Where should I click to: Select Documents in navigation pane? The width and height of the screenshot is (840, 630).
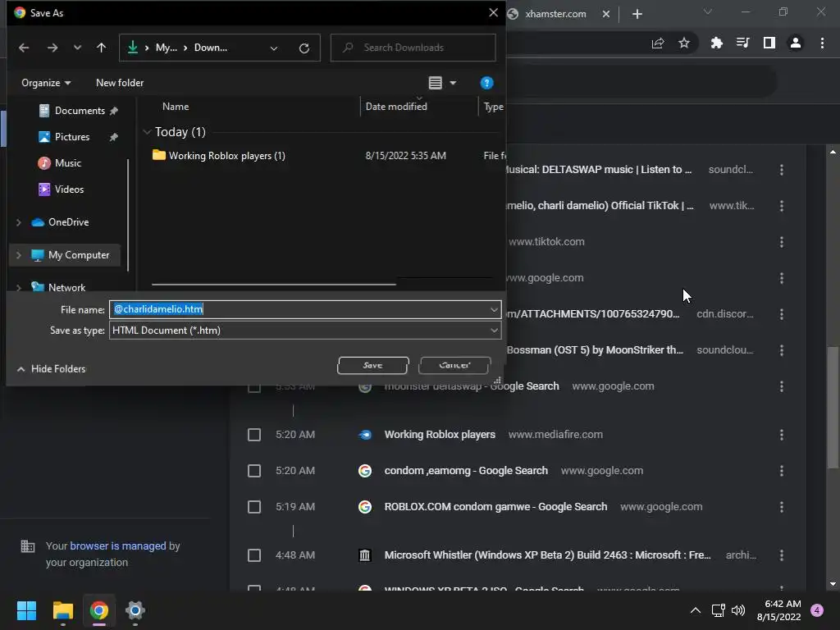click(x=79, y=111)
